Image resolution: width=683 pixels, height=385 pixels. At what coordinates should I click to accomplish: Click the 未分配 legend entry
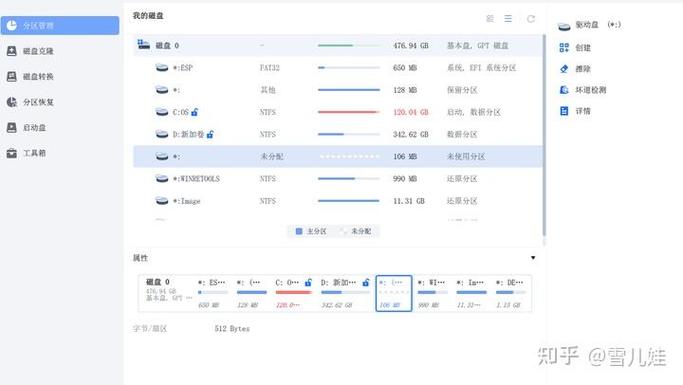(356, 231)
